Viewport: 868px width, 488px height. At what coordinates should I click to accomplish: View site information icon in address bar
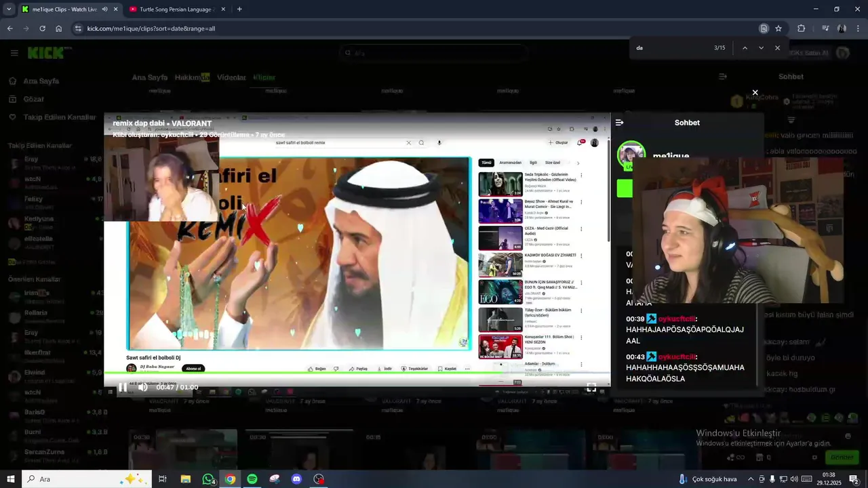78,28
